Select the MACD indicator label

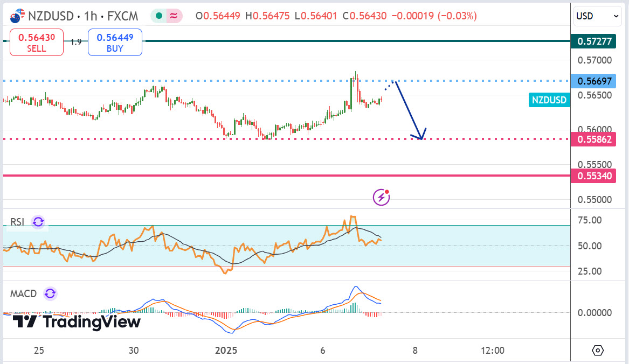coord(23,293)
